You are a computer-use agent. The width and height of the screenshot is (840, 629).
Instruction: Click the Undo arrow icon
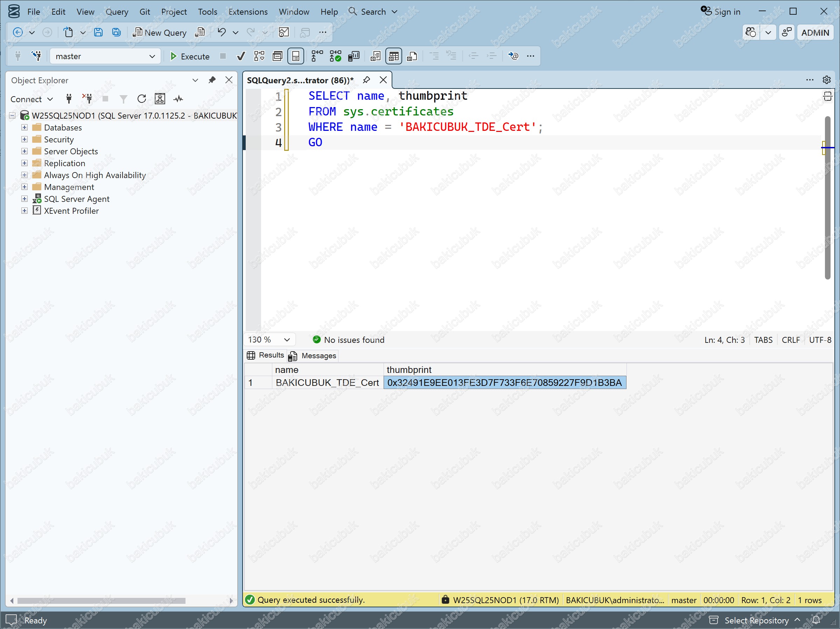click(x=222, y=32)
